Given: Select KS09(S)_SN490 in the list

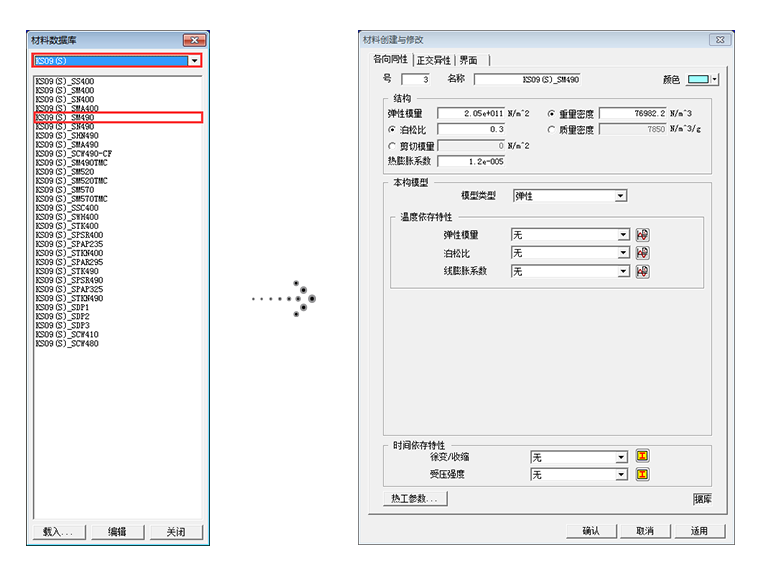Looking at the screenshot, I should pos(64,127).
